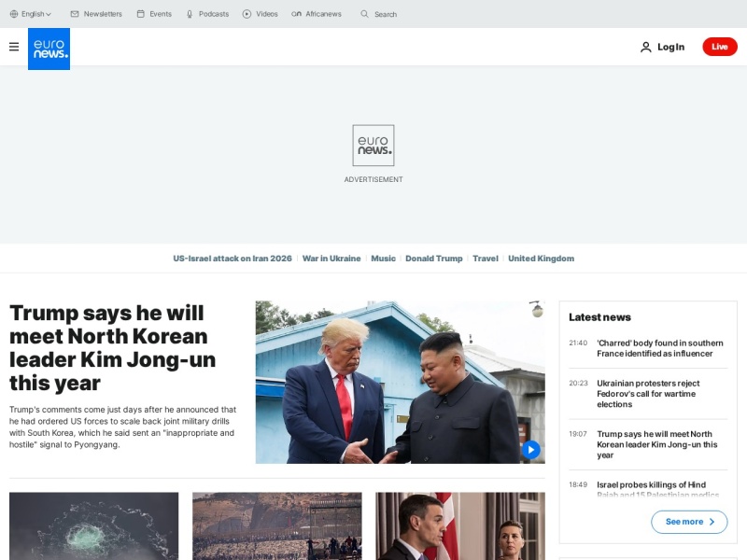This screenshot has height=560, width=747.
Task: Select the Donald Trump topic
Action: tap(434, 259)
